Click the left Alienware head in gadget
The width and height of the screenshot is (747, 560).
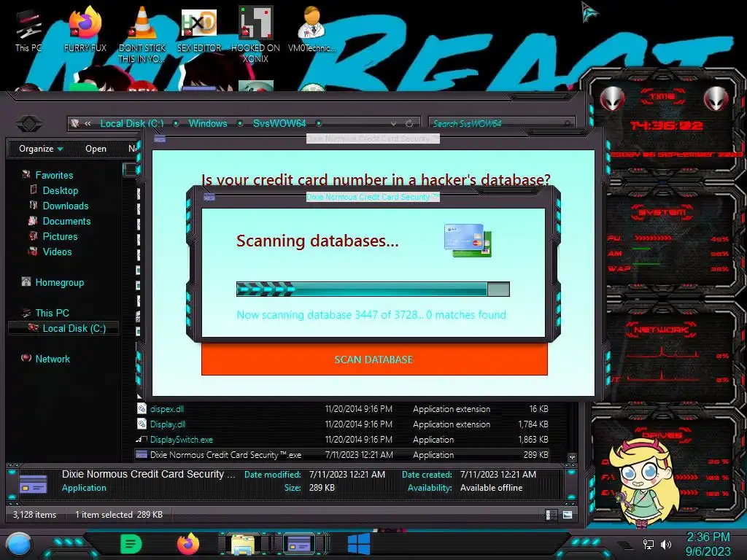pyautogui.click(x=612, y=99)
